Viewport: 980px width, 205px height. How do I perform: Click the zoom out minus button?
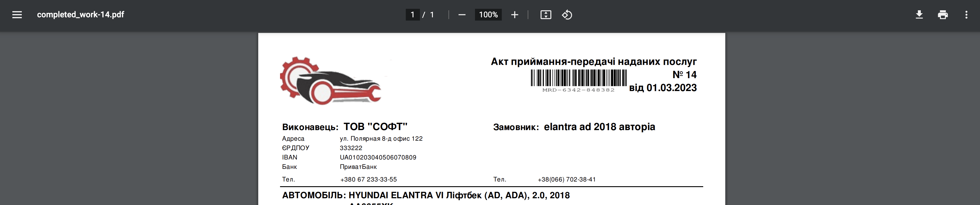tap(462, 15)
